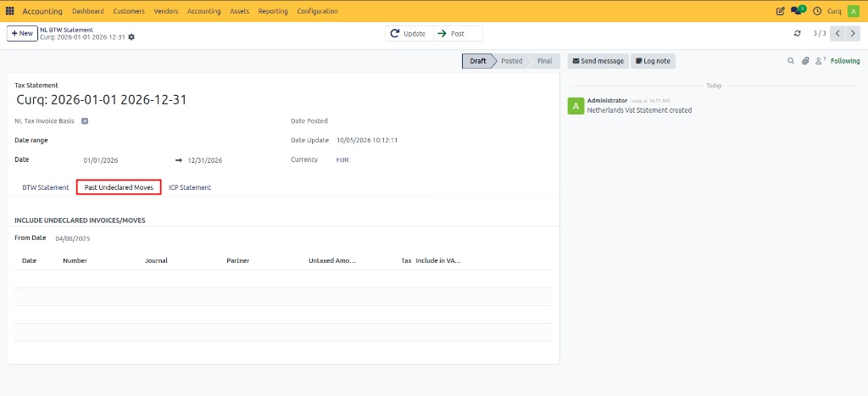This screenshot has height=396, width=868.
Task: Switch to BTW Statement tab
Action: (x=46, y=187)
